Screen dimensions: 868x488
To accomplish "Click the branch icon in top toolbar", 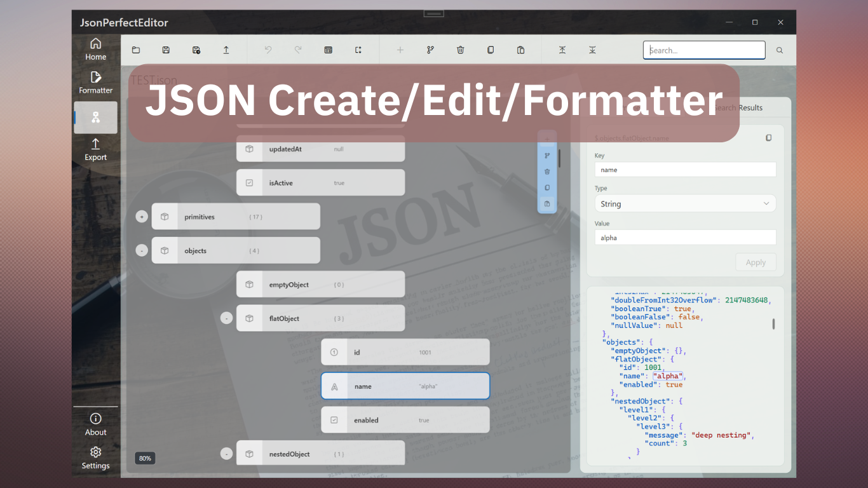I will coord(430,50).
